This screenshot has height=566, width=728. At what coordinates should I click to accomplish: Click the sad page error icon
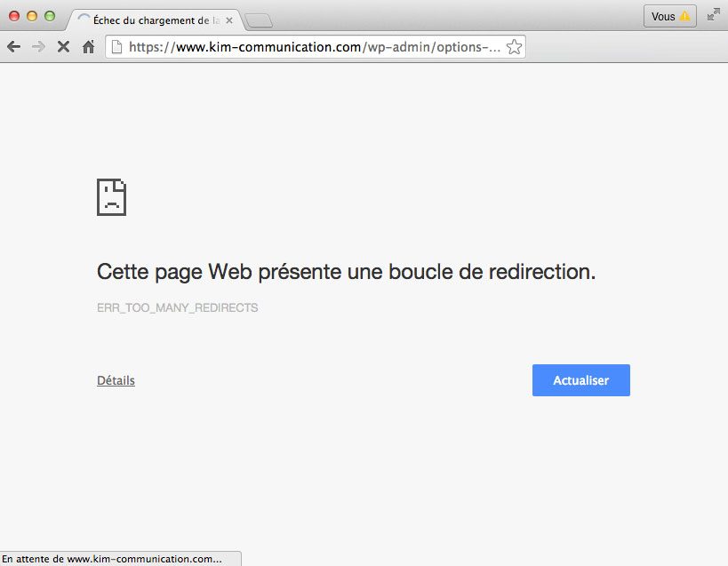(x=111, y=196)
